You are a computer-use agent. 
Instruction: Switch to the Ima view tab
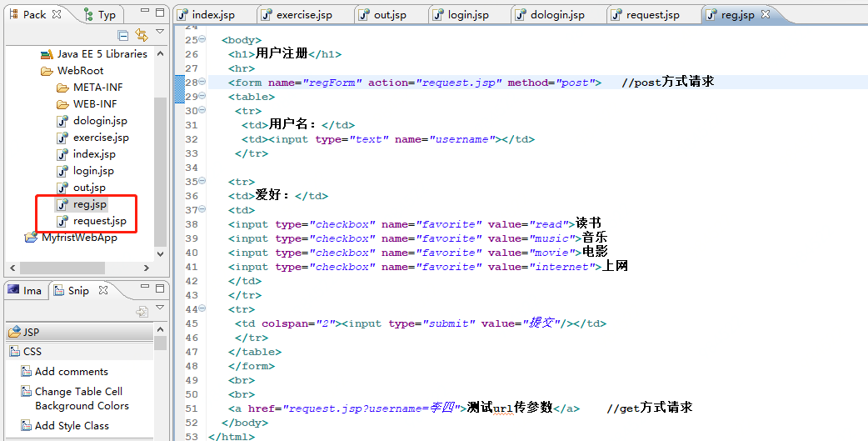[25, 290]
